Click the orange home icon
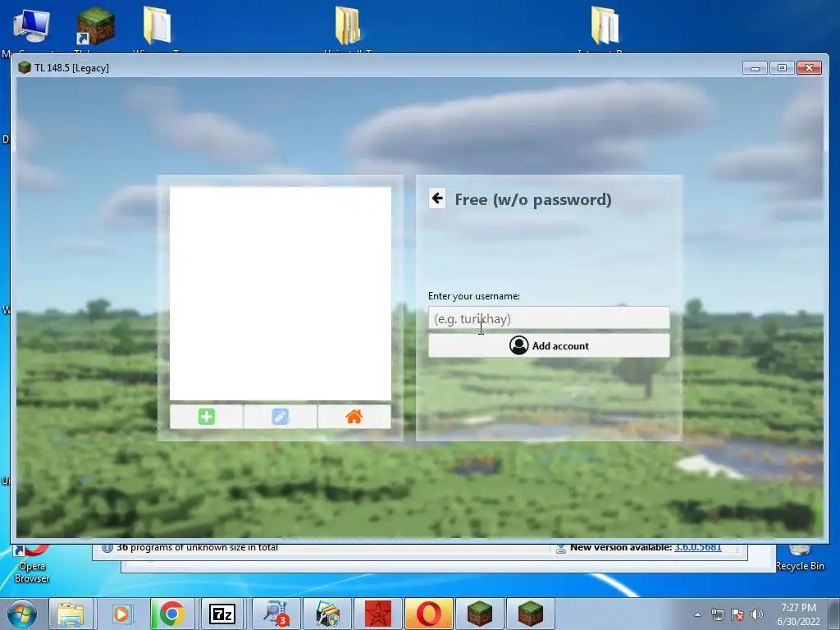 pyautogui.click(x=354, y=416)
